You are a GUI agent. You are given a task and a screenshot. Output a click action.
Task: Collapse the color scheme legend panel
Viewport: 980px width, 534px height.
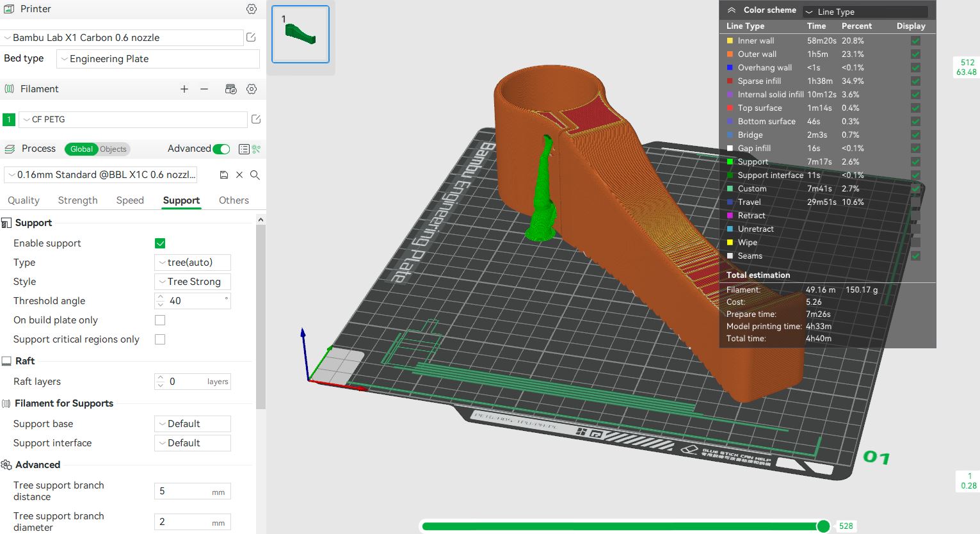731,10
